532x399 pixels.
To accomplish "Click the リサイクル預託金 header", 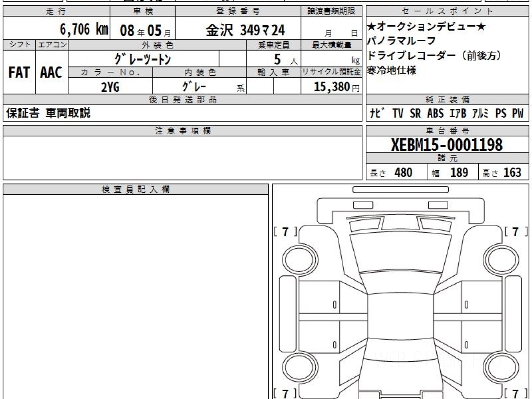I will coord(331,72).
